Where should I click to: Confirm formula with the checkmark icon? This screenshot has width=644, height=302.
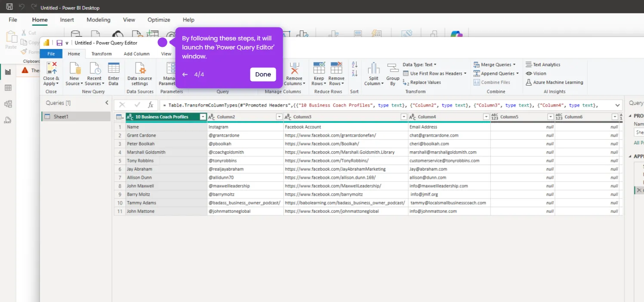tap(137, 105)
